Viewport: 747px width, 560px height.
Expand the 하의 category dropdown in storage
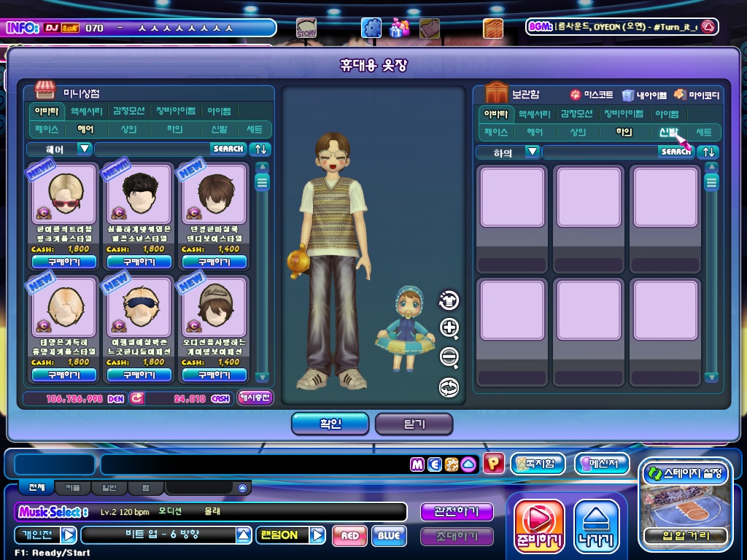coord(533,152)
